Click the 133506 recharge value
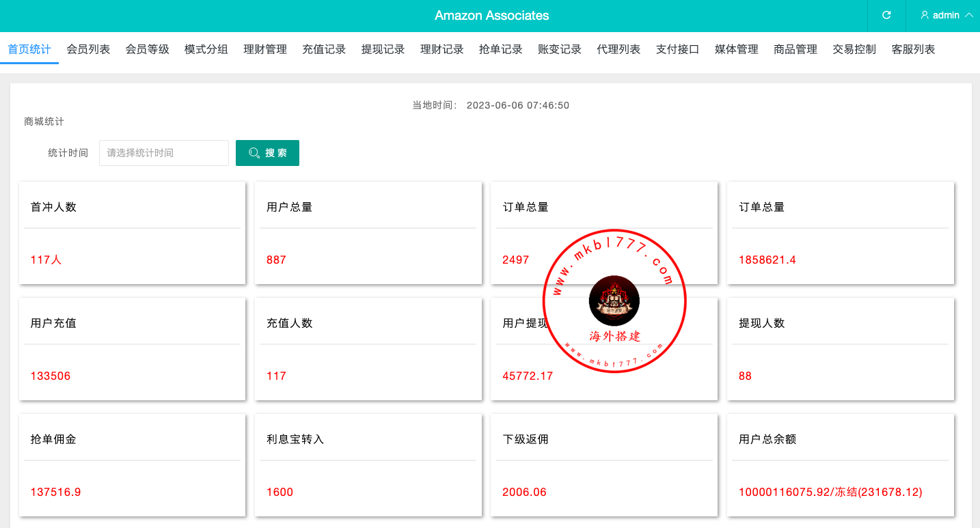 [x=51, y=376]
